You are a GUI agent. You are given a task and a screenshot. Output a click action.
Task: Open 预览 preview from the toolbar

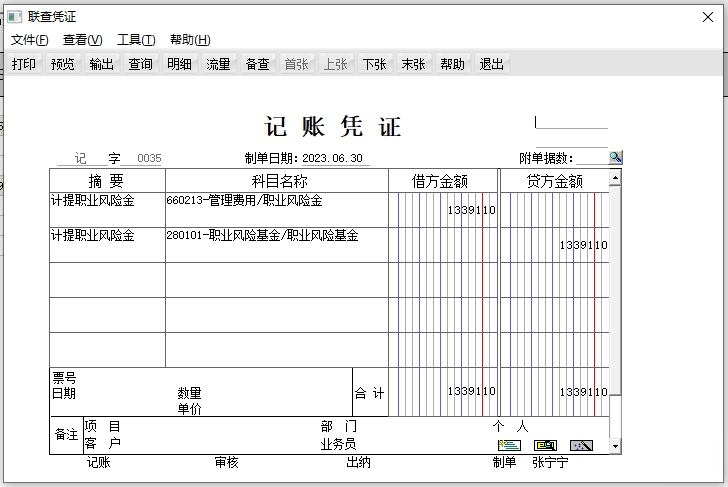click(x=63, y=64)
